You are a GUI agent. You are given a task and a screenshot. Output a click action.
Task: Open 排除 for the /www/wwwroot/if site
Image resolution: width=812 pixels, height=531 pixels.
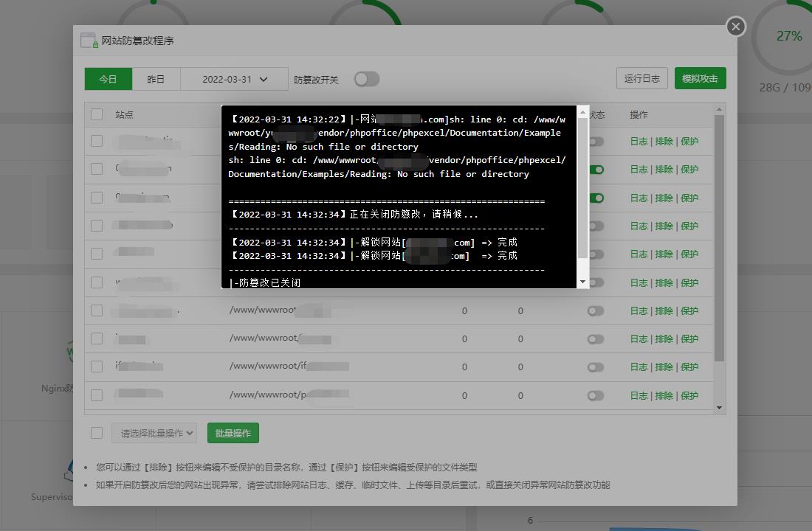664,367
